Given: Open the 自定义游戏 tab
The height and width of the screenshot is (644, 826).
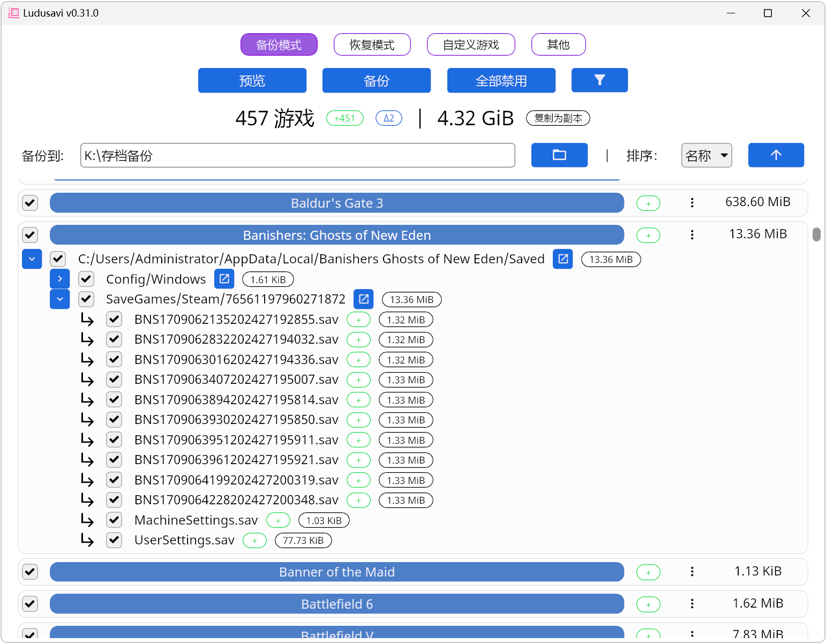Looking at the screenshot, I should coord(471,44).
